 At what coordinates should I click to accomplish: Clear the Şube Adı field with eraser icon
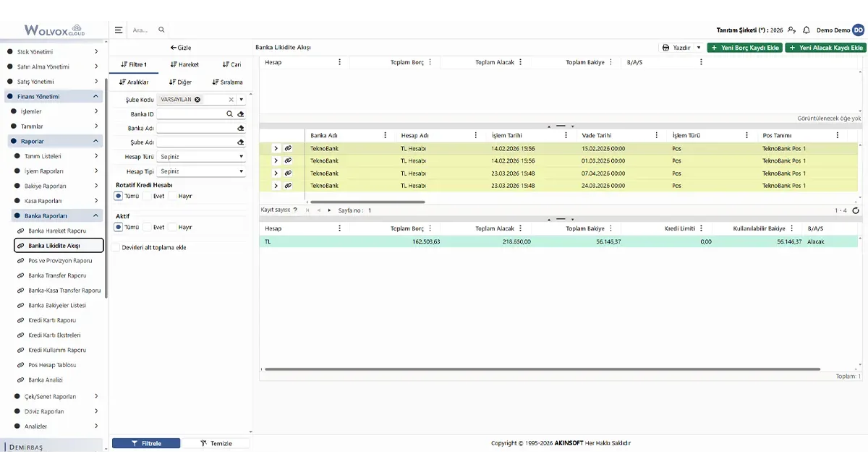[241, 142]
